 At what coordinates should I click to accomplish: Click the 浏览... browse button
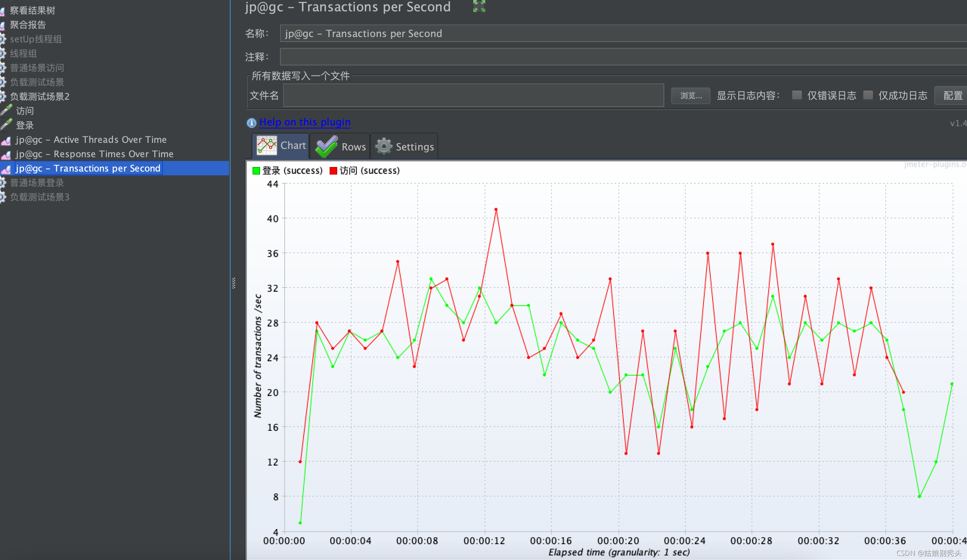pos(690,96)
